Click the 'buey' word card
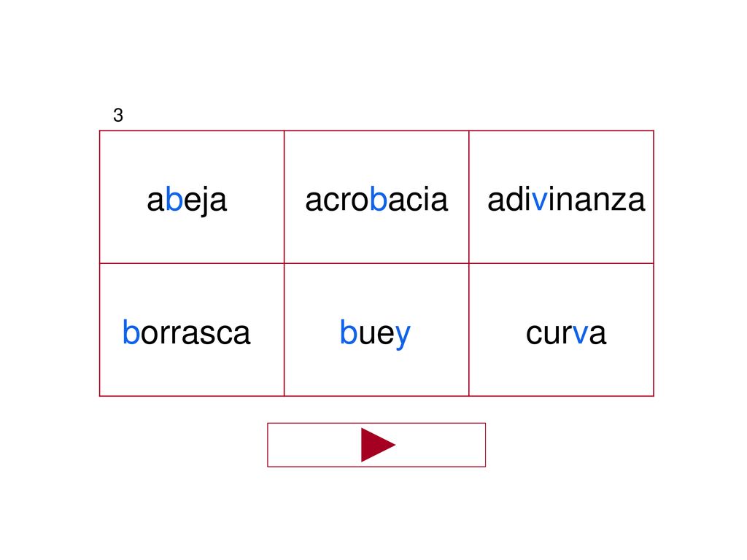Screen dimensions: 747x560 pos(376,330)
